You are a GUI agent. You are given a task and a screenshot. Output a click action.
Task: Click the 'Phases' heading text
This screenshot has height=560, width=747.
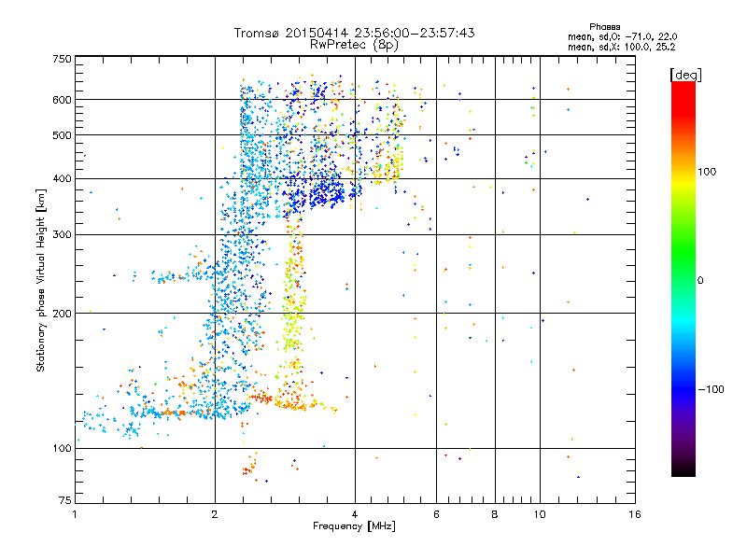click(604, 27)
